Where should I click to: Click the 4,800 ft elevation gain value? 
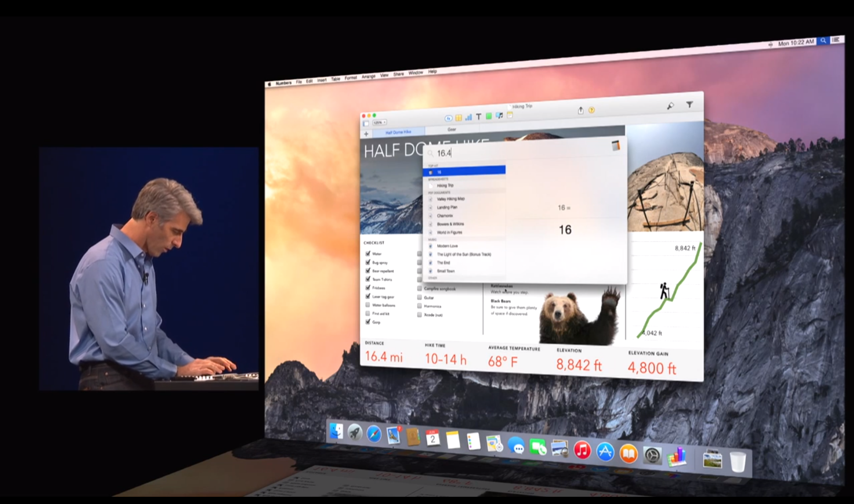[652, 368]
